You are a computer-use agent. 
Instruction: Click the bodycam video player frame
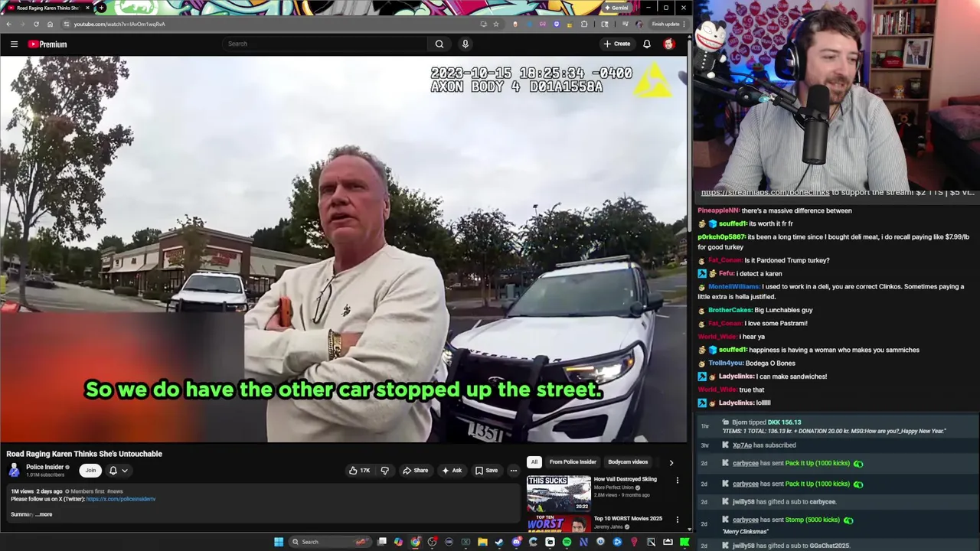344,249
